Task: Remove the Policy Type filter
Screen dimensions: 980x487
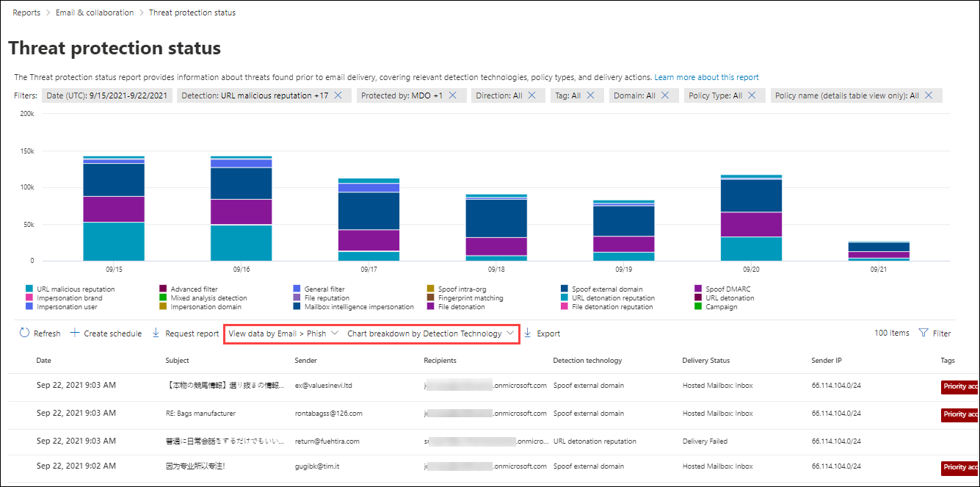Action: click(x=752, y=95)
